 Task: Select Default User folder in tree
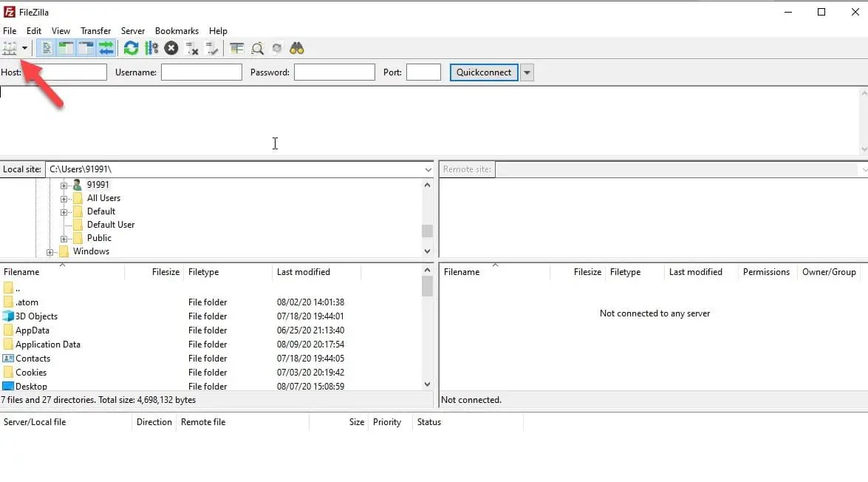(x=111, y=225)
